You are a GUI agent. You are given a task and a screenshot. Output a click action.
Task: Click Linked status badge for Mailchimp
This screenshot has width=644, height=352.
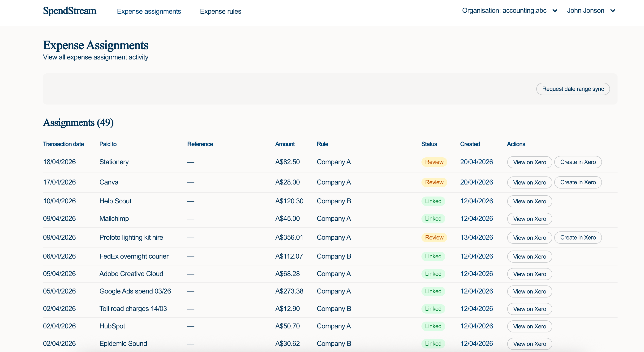coord(433,219)
